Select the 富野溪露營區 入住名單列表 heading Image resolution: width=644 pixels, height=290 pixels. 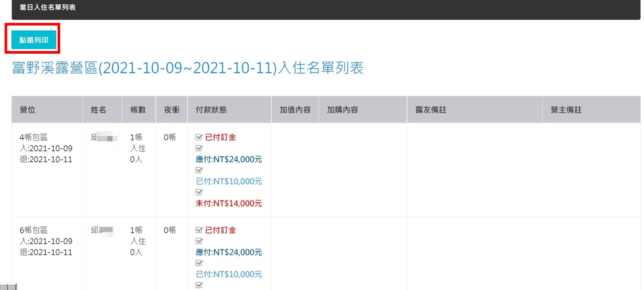click(x=188, y=68)
